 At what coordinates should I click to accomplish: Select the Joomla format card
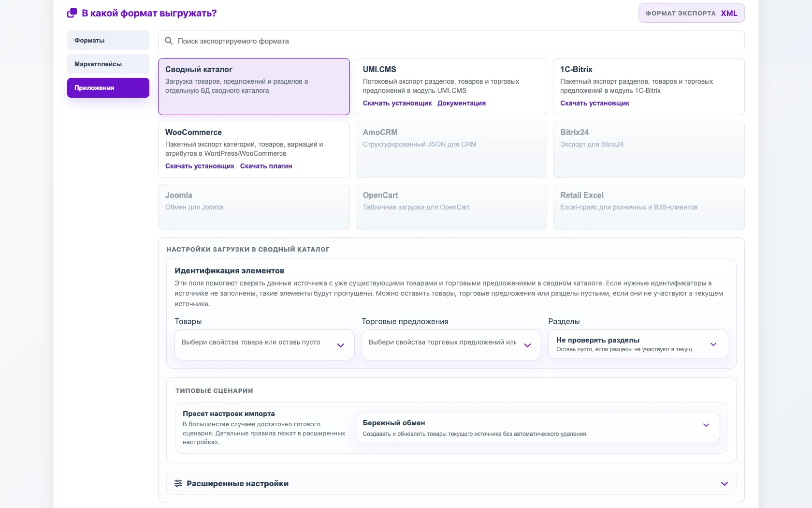(x=254, y=207)
